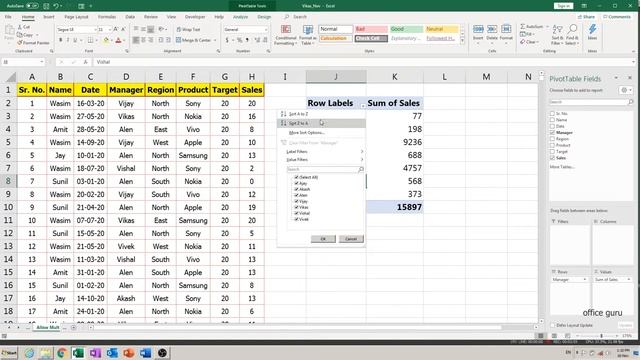Apply the Good cell style
Viewport: 640px width, 360px height.
[x=406, y=29]
